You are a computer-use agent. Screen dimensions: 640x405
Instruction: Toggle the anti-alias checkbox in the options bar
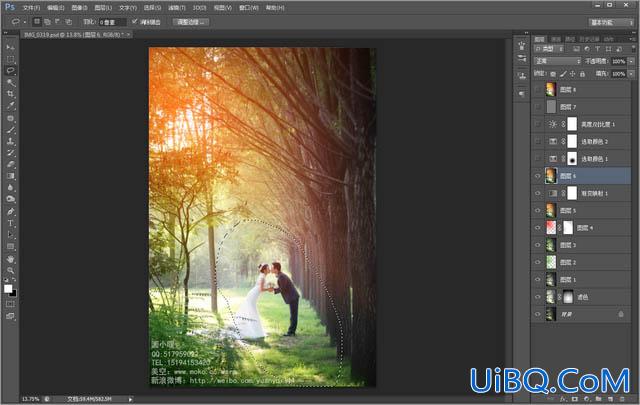(135, 22)
